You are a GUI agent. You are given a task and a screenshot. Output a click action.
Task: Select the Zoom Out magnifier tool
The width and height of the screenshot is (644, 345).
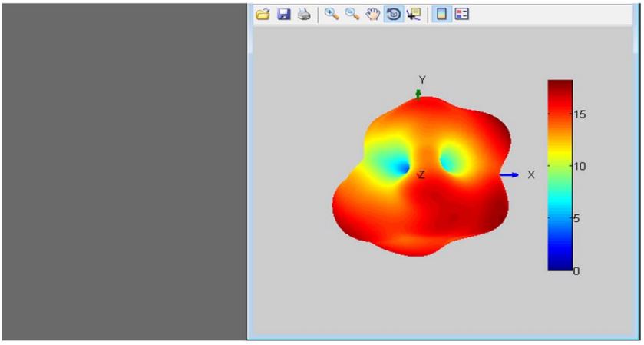[x=352, y=15]
